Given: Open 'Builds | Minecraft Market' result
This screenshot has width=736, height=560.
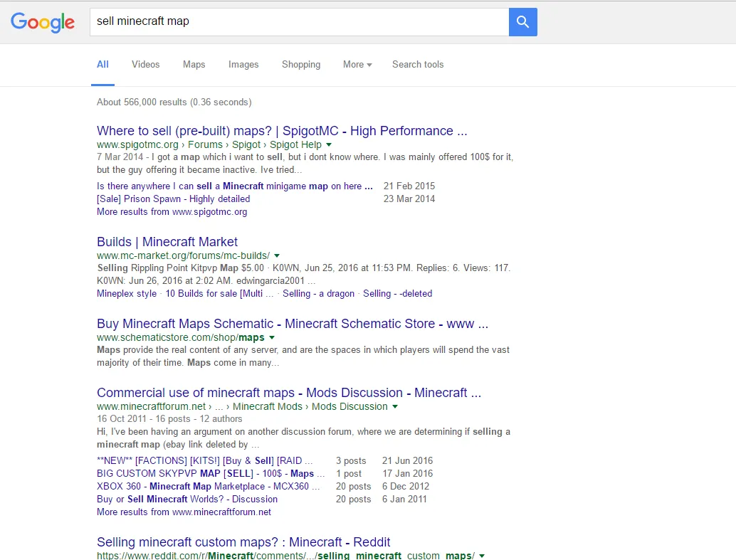Looking at the screenshot, I should click(167, 242).
